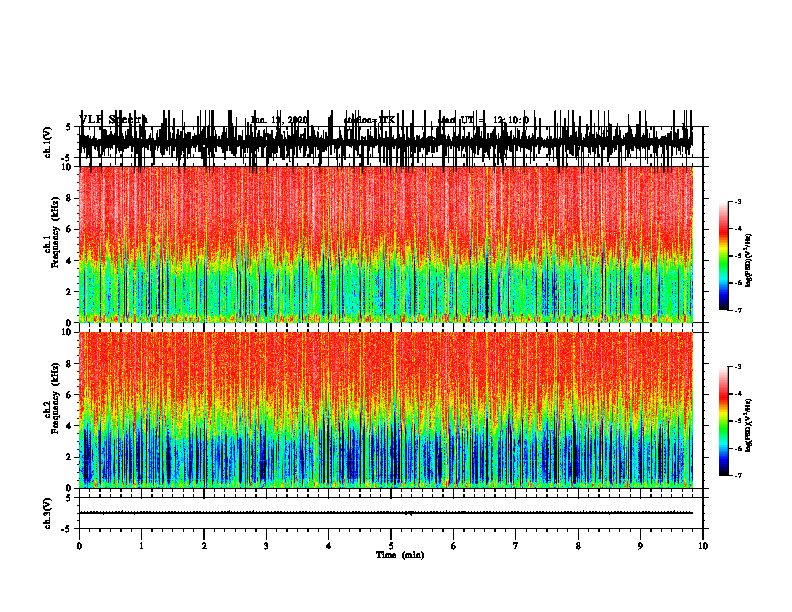Click the '5' tick on the time axis
This screenshot has width=792, height=612.
[391, 546]
